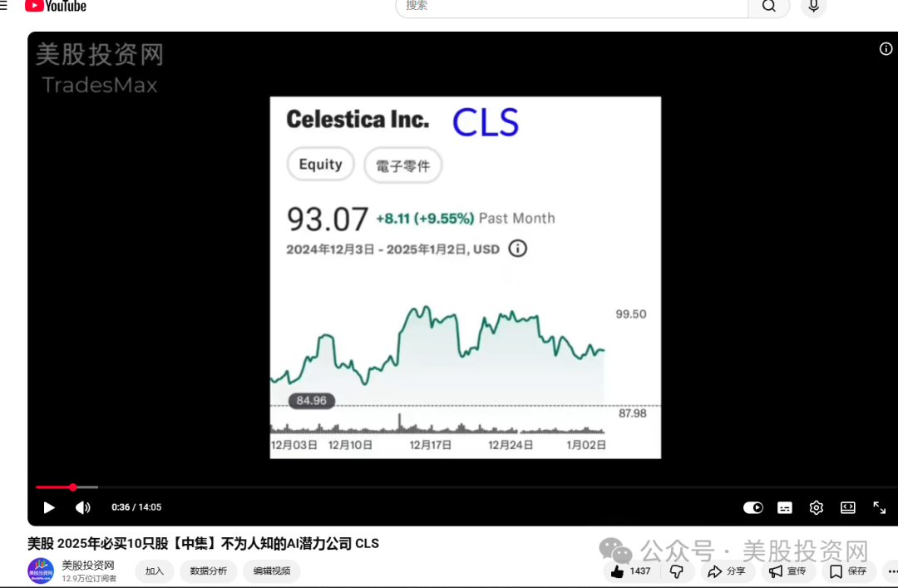Open the more actions ellipsis menu

892,571
